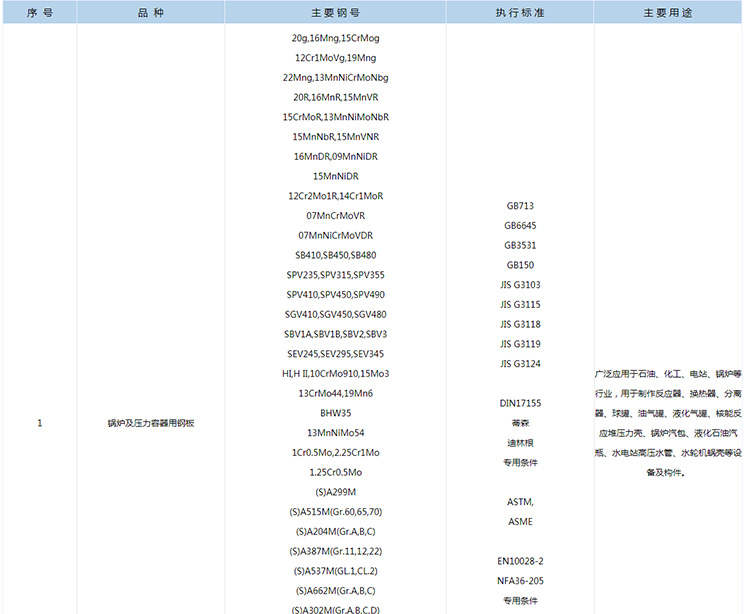Select the EN10028-2 standard entry

click(x=520, y=560)
